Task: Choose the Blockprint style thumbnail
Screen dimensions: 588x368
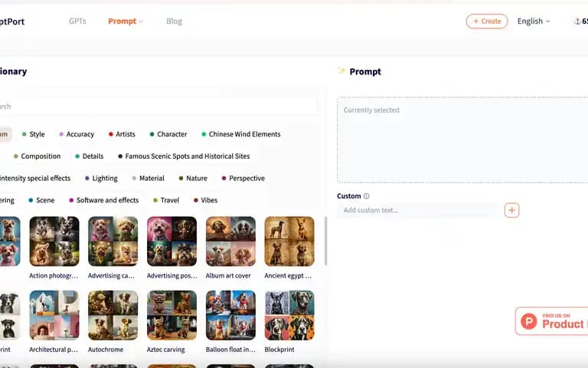Action: 289,315
